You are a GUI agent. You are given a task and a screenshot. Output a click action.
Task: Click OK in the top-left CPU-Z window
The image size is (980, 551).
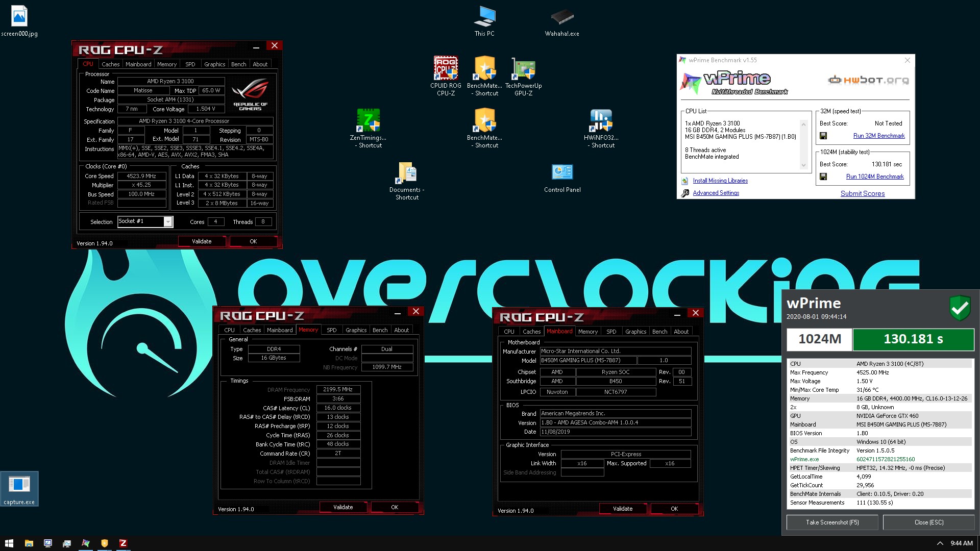click(253, 241)
